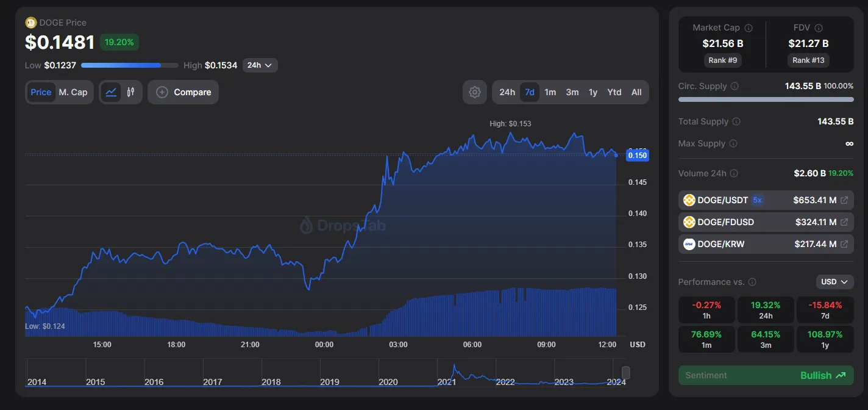Image resolution: width=868 pixels, height=410 pixels.
Task: Click the 7d performance cell -15.84%
Action: 825,310
